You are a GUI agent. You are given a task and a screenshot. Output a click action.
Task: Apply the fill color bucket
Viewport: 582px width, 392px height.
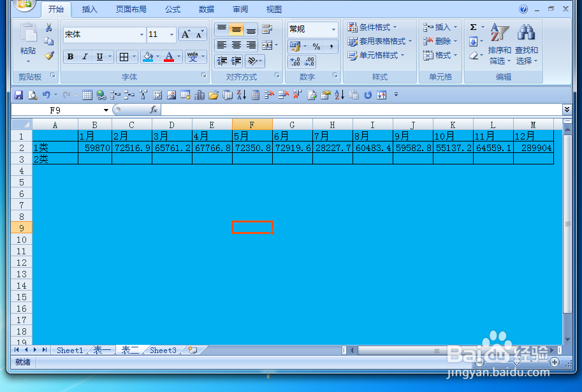148,57
